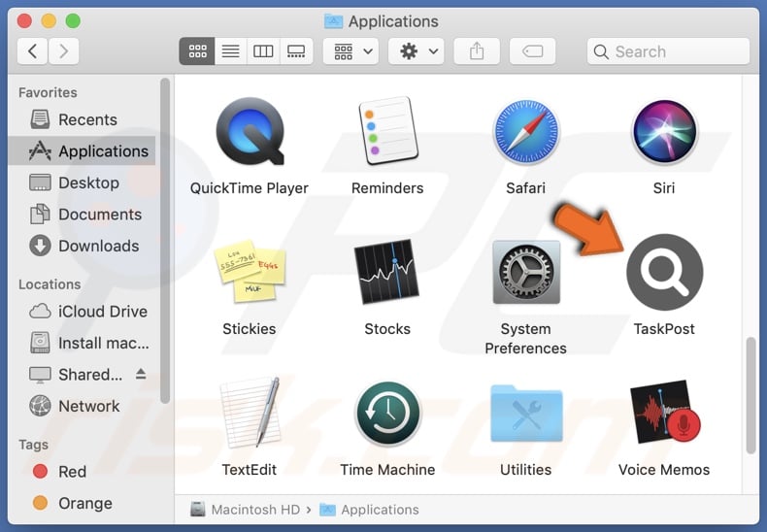Launch Safari from the Applications folder
The height and width of the screenshot is (532, 767).
click(x=526, y=132)
